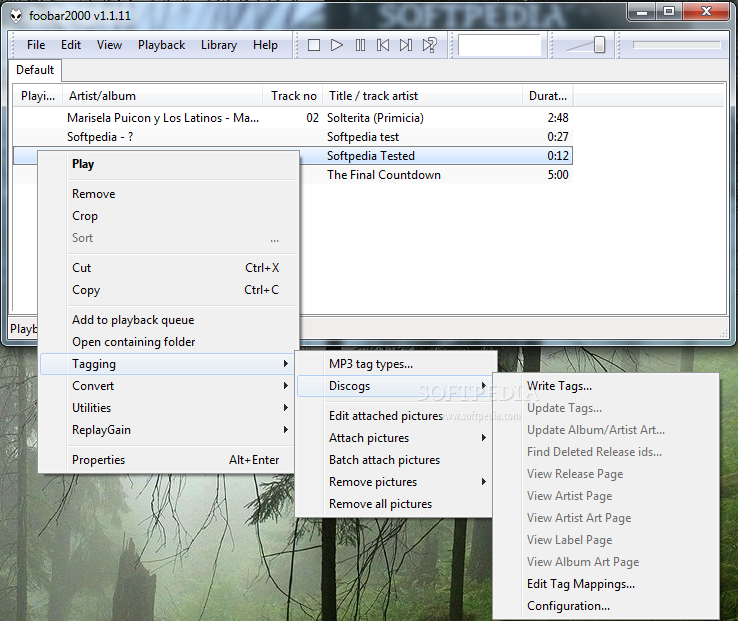Select Batch attach pictures
The height and width of the screenshot is (621, 738).
click(394, 460)
